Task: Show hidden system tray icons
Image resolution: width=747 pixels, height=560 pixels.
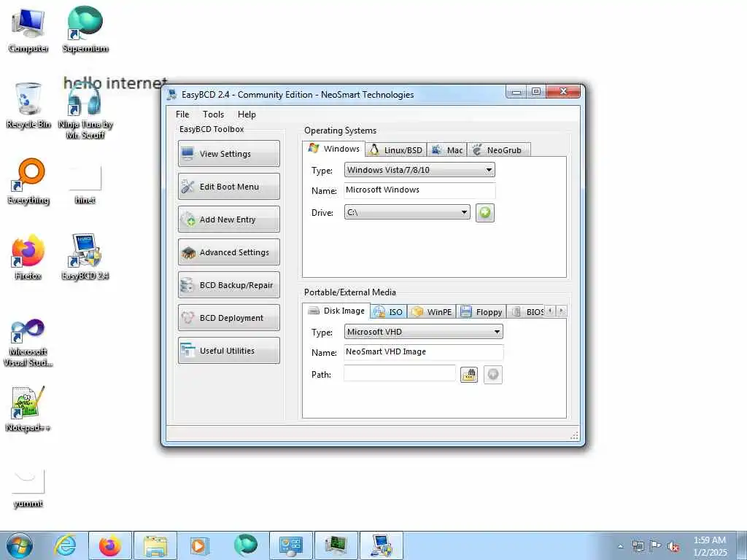Action: (x=620, y=546)
